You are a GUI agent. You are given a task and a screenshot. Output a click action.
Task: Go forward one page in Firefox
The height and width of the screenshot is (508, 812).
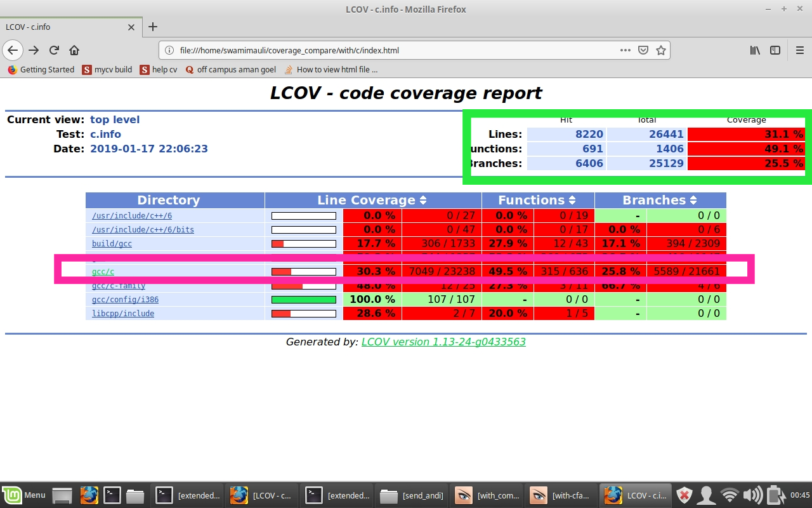pyautogui.click(x=34, y=50)
